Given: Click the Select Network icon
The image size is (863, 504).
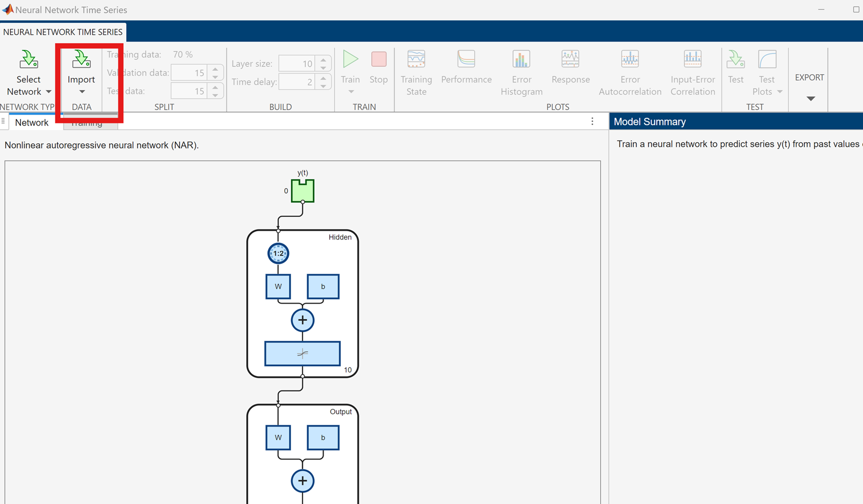Looking at the screenshot, I should click(28, 60).
